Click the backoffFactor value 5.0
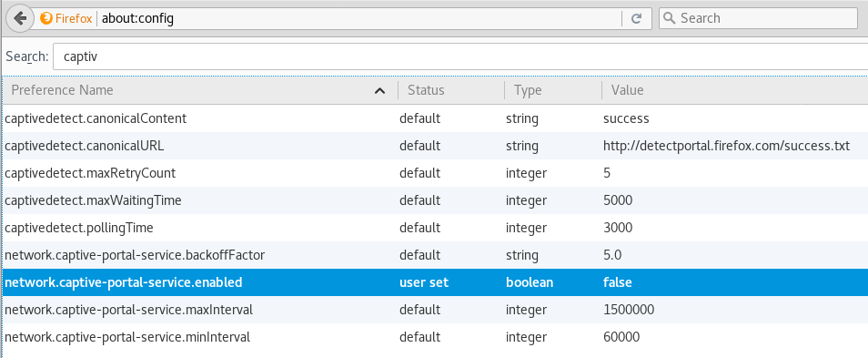The width and height of the screenshot is (868, 358). click(x=612, y=255)
